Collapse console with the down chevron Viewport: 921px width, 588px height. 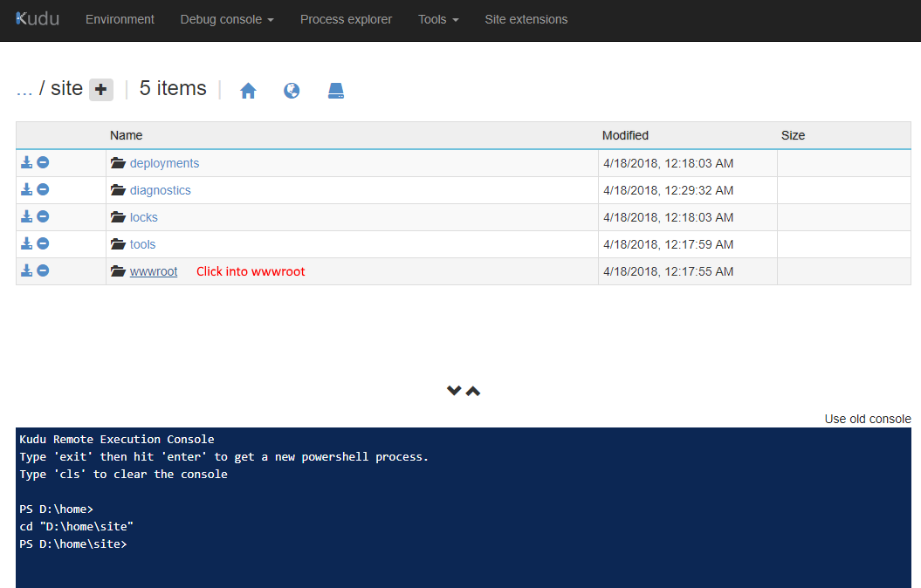[x=454, y=391]
